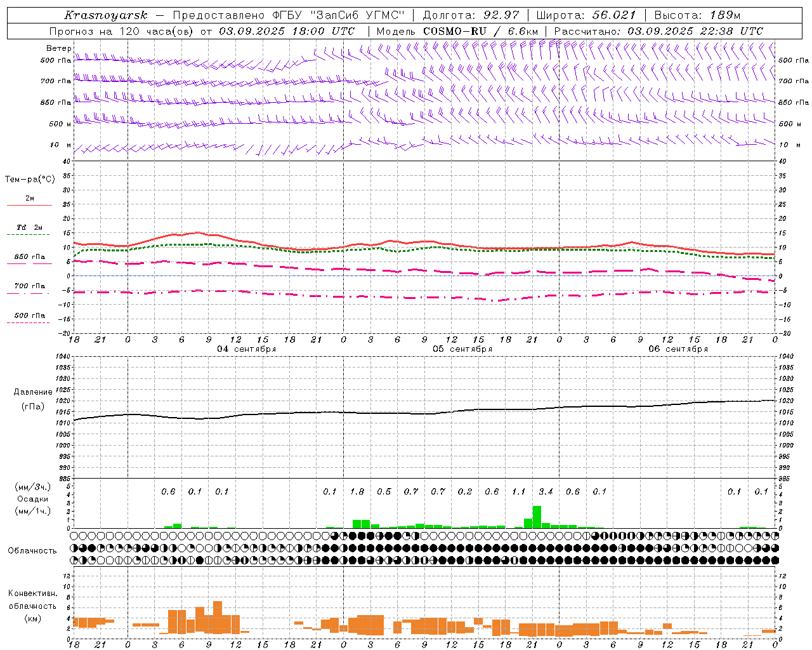Click the Ветер panel label

[x=58, y=48]
